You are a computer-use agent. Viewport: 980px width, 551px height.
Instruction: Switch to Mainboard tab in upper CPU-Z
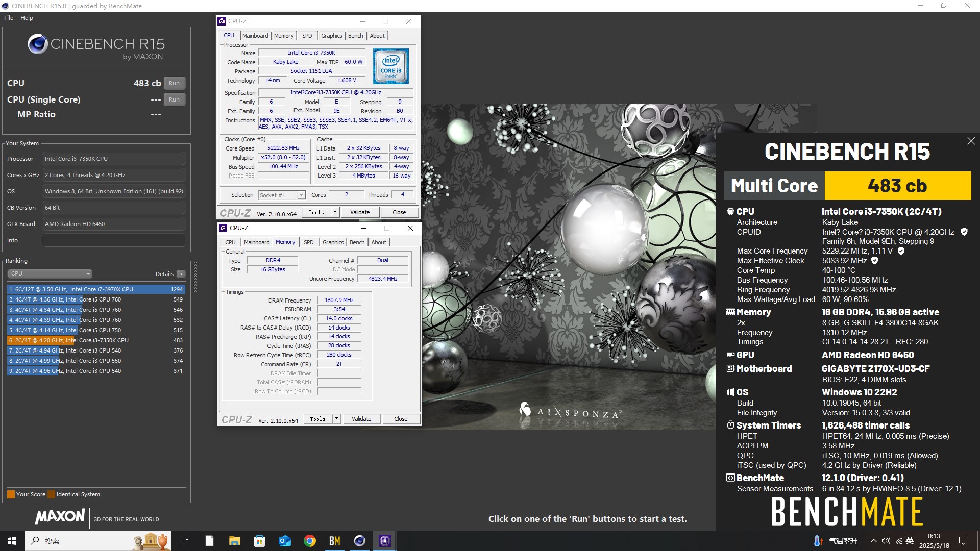click(x=255, y=36)
